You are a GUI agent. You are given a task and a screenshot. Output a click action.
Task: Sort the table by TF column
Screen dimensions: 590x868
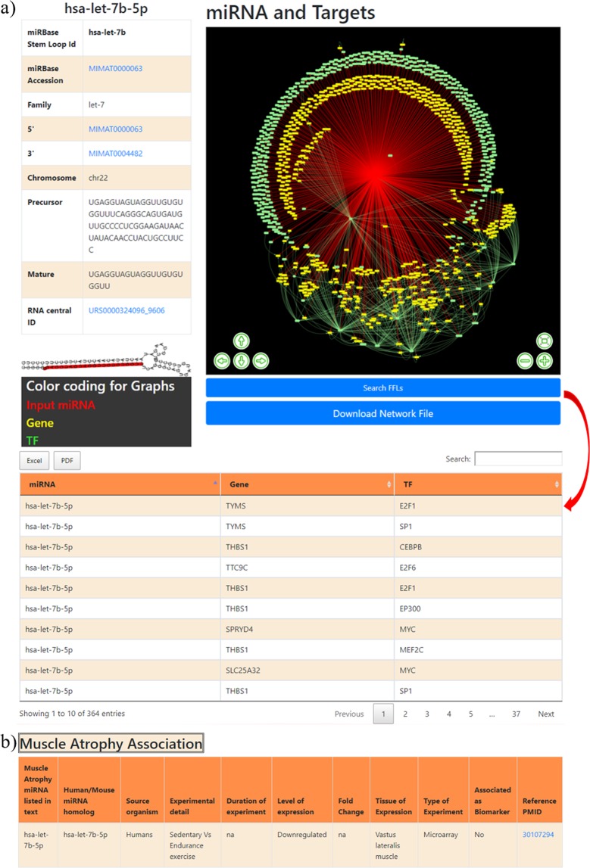tap(477, 484)
